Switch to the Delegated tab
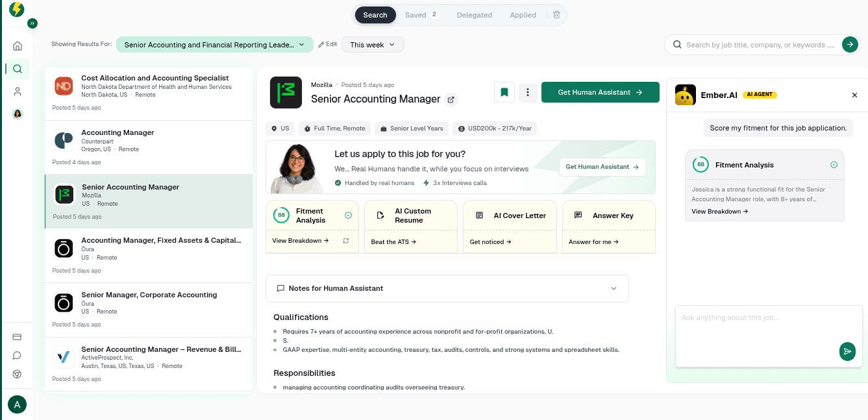Screen dimensions: 868x420 pos(475,15)
